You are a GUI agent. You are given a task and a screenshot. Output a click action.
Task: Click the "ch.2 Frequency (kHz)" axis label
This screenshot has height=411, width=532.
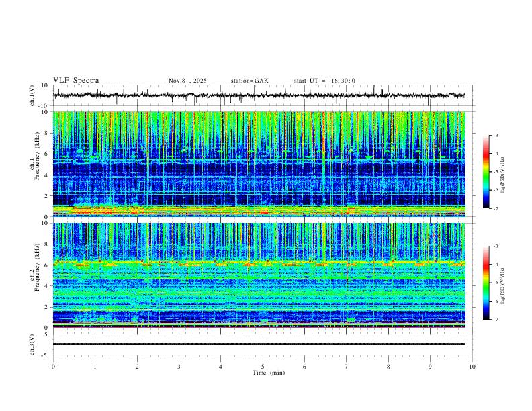[x=34, y=267]
